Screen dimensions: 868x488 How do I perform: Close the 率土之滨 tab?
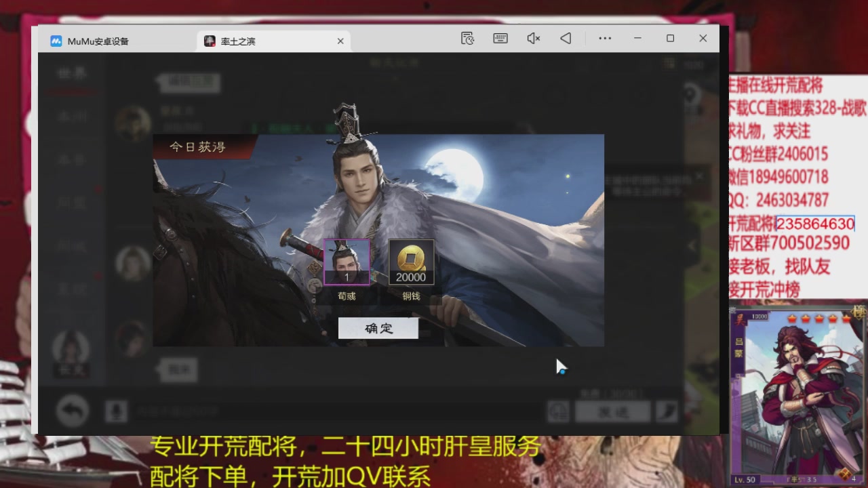point(340,41)
